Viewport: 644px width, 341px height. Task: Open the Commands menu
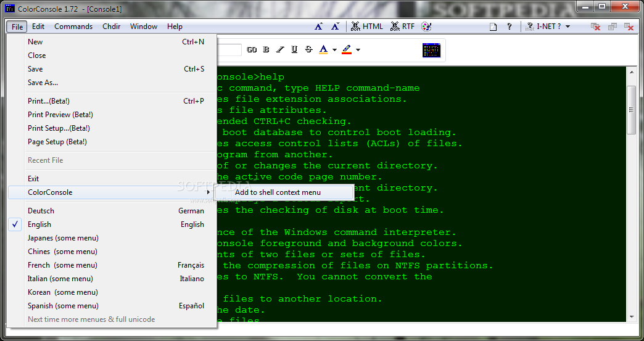tap(73, 27)
